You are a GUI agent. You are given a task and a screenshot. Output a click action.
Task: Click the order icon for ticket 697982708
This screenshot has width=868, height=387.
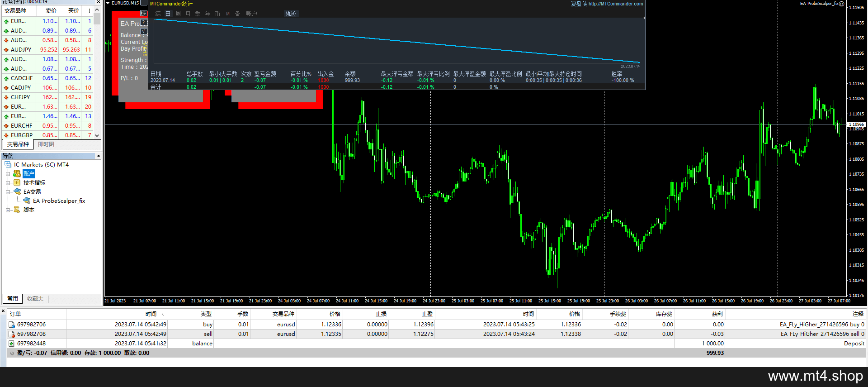12,334
